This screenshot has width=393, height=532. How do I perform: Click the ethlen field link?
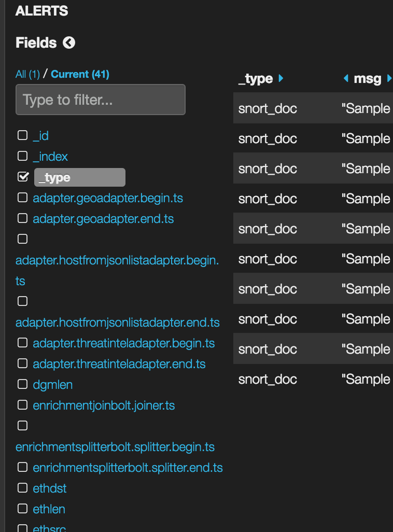point(49,509)
